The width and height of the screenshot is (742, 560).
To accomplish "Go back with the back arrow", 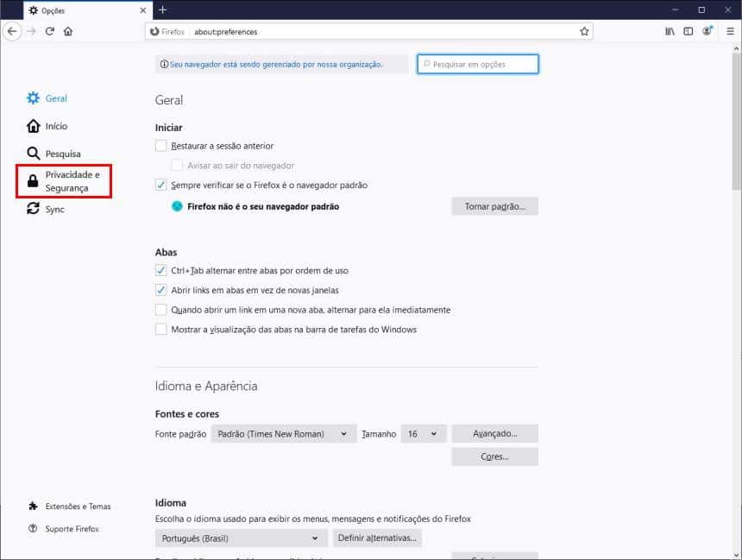I will [x=12, y=32].
